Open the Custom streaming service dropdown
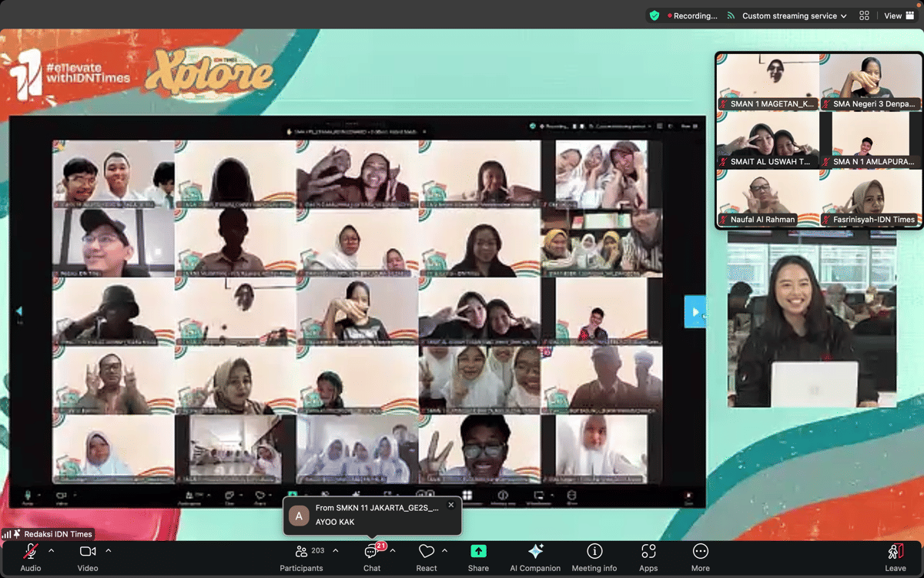Image resolution: width=924 pixels, height=578 pixels. click(x=794, y=15)
